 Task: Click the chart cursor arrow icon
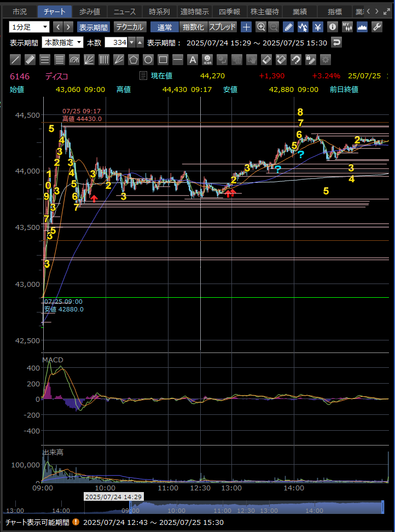pyautogui.click(x=303, y=27)
